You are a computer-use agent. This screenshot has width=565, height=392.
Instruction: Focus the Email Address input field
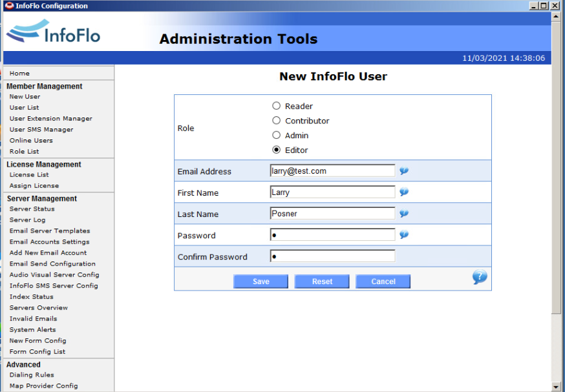tap(332, 171)
